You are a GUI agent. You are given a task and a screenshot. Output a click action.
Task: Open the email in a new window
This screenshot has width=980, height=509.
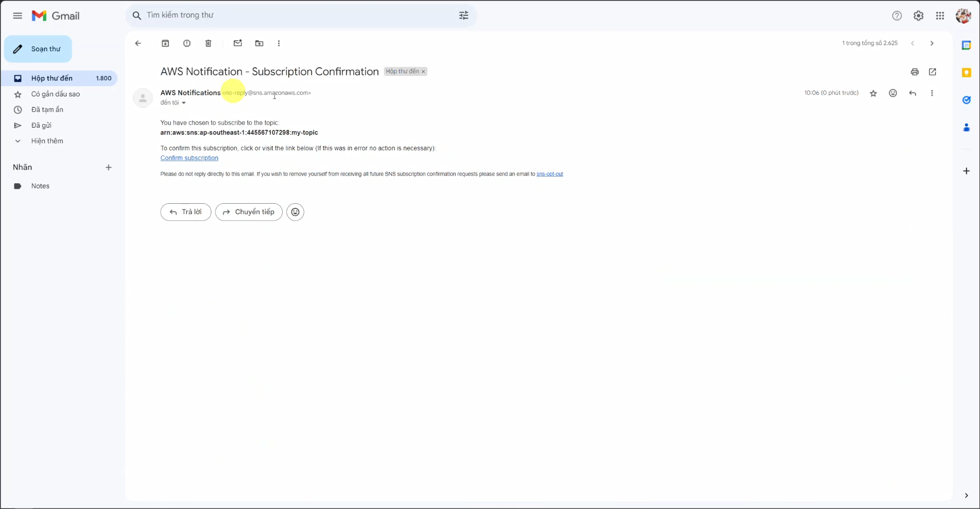(932, 72)
